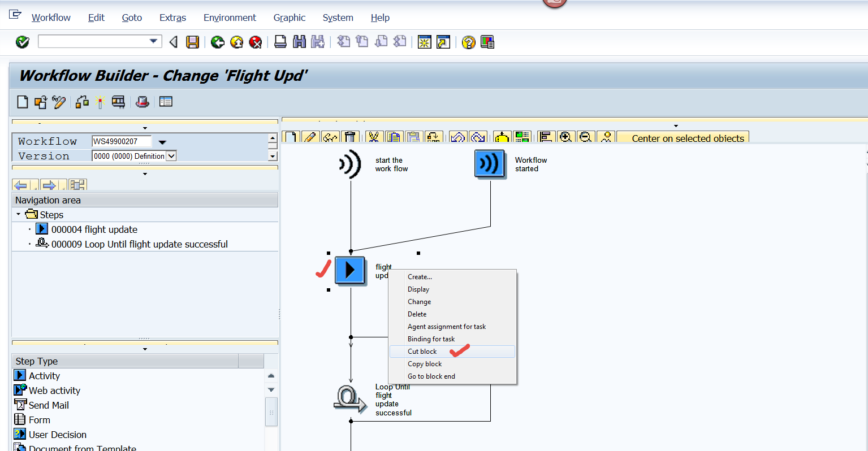Click the 'start the work flow' event icon
The height and width of the screenshot is (451, 868).
[350, 164]
